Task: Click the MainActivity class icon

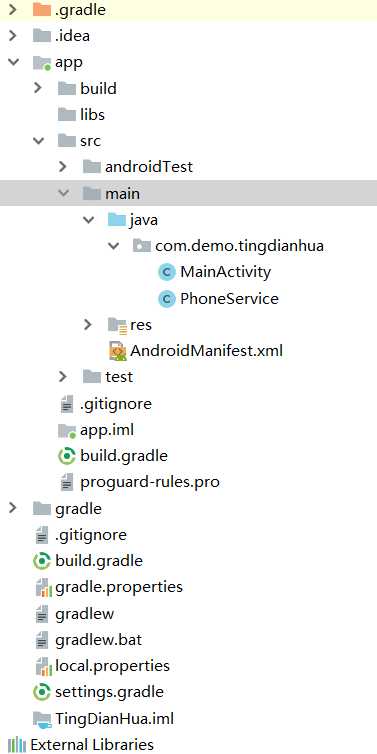Action: pyautogui.click(x=166, y=273)
